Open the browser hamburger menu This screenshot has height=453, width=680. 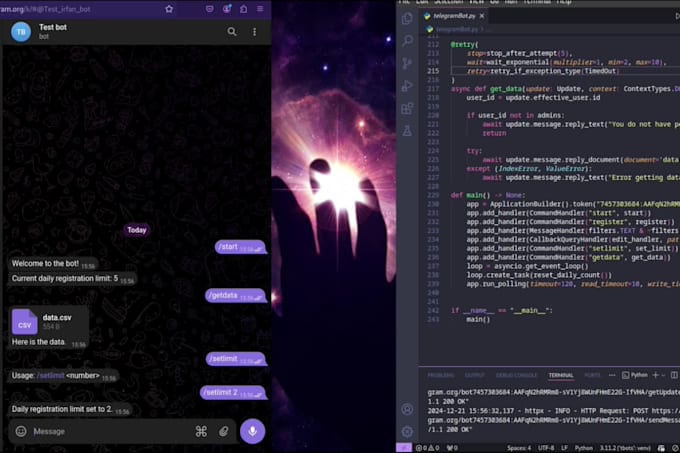260,9
